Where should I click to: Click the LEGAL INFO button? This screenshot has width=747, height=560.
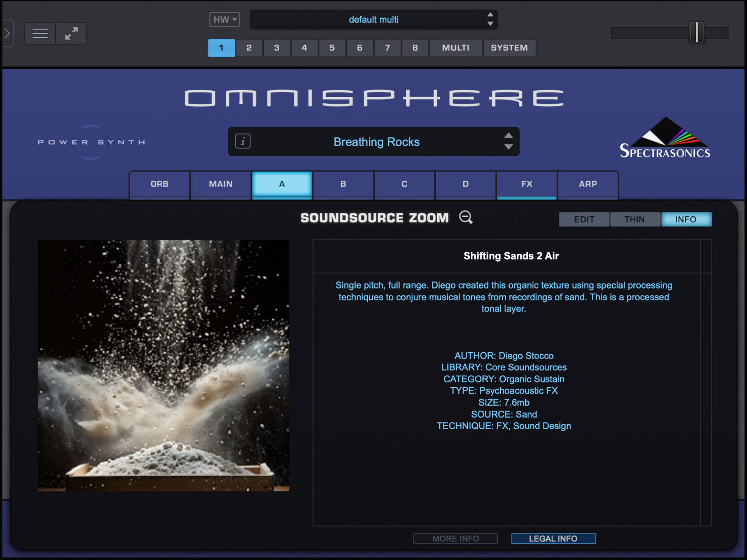click(553, 539)
